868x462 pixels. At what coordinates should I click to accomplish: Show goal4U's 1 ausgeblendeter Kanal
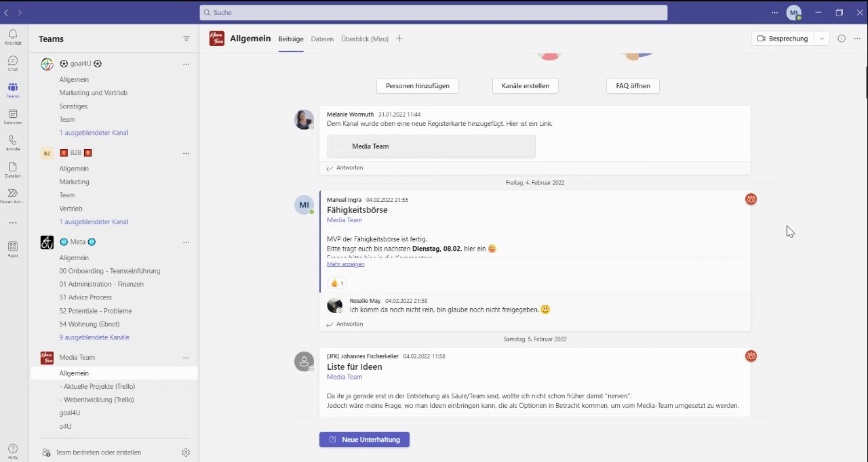(x=94, y=133)
